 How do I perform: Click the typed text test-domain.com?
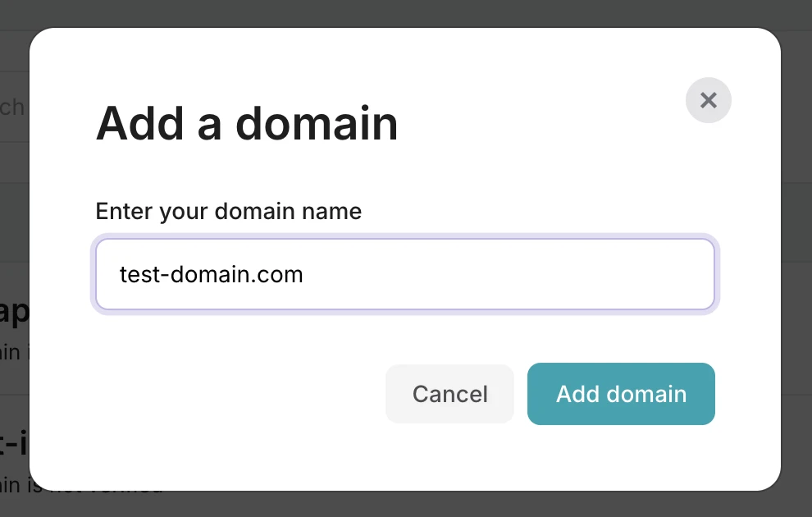click(x=212, y=274)
